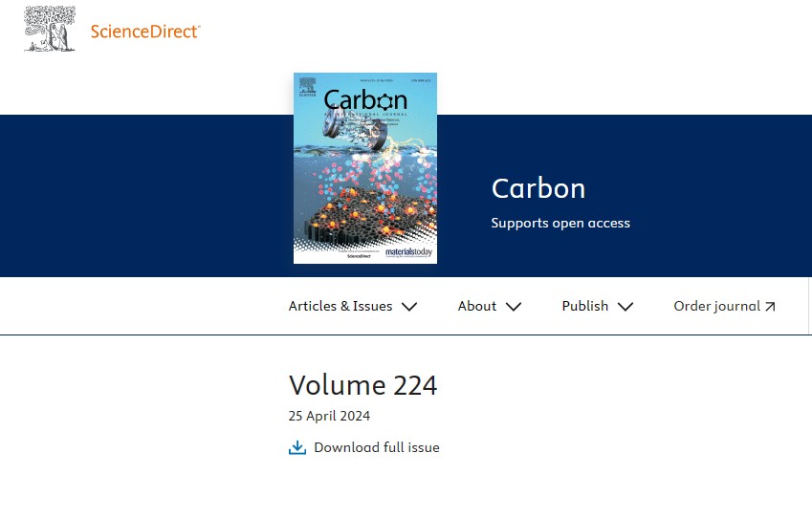Open the About dropdown menu

(490, 306)
